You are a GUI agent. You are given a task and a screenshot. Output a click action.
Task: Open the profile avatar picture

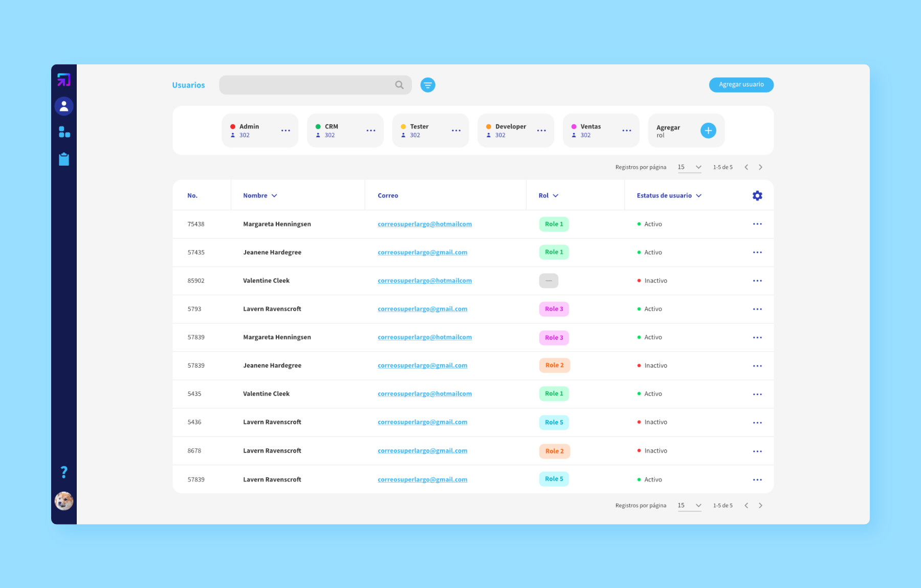pos(64,501)
